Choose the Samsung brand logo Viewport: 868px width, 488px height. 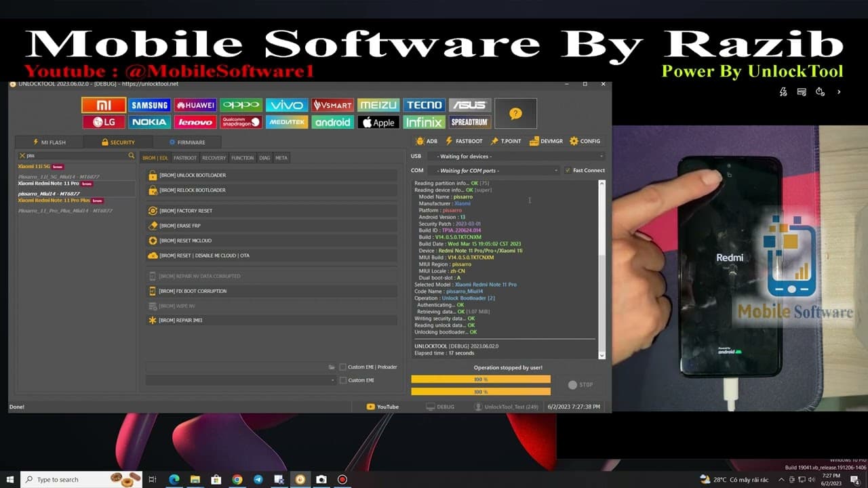tap(150, 105)
